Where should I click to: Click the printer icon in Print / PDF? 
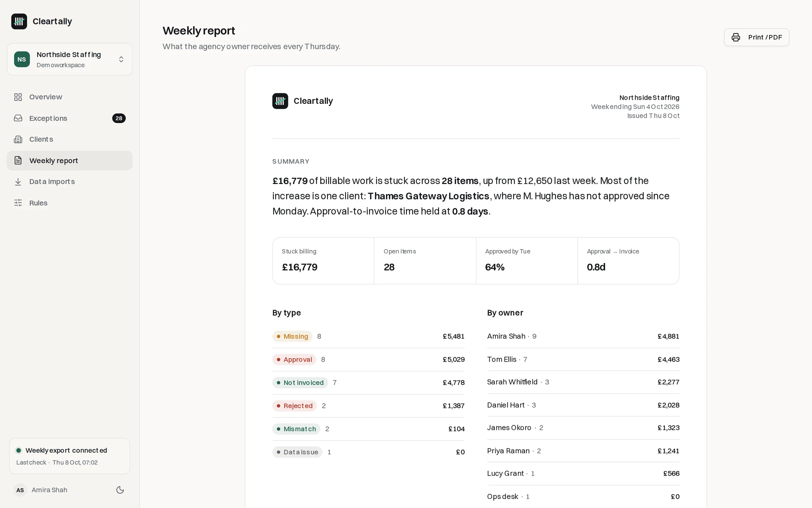(736, 37)
